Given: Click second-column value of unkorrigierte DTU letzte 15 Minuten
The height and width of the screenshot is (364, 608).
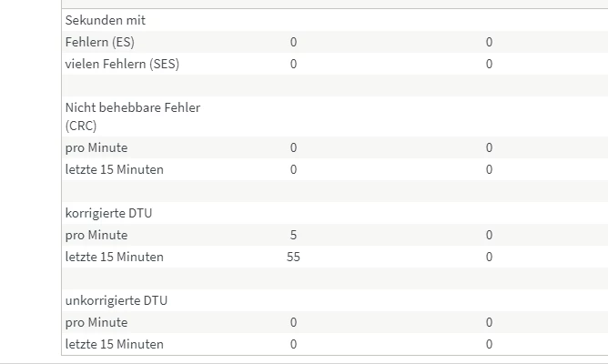Looking at the screenshot, I should tap(489, 344).
